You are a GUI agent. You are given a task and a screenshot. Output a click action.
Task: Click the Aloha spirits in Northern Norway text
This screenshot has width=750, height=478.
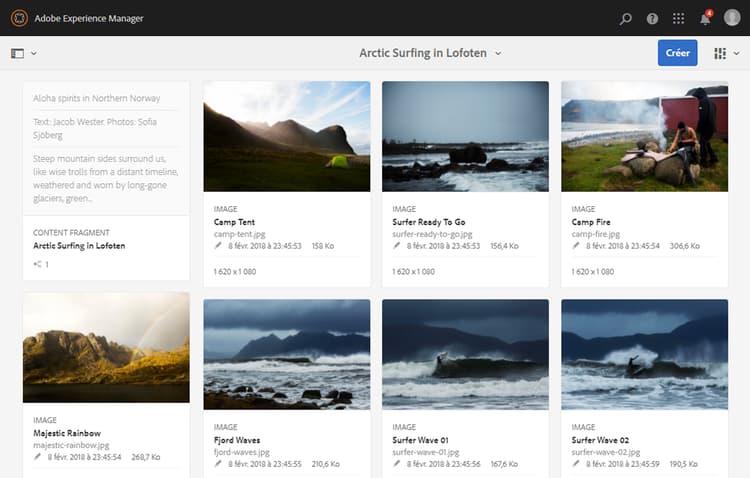pos(97,98)
